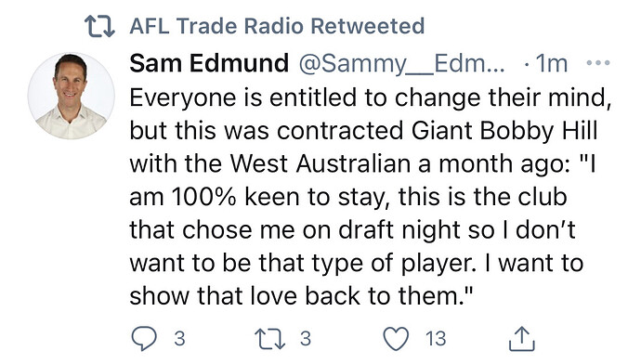View the retweet count of 3
Image resolution: width=641 pixels, height=364 pixels.
[x=306, y=339]
